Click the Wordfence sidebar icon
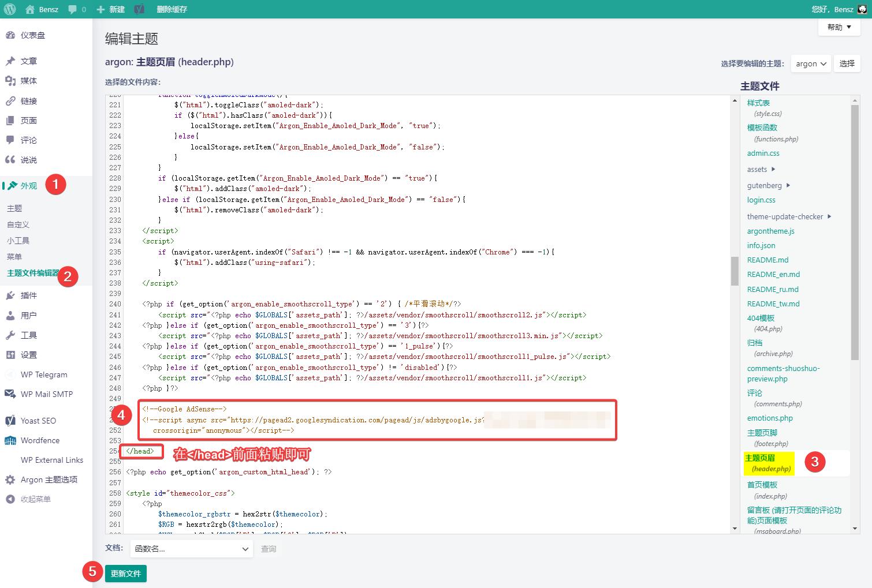 tap(10, 440)
